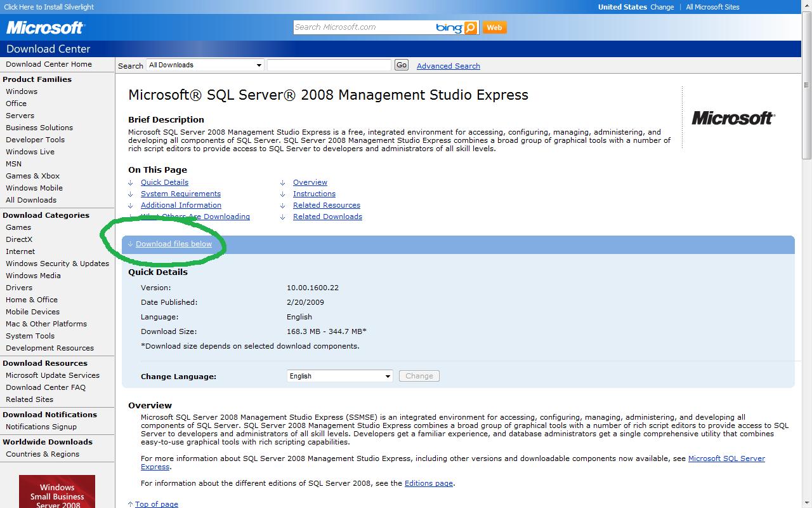Jump to Related Downloads section
812x508 pixels.
(327, 217)
